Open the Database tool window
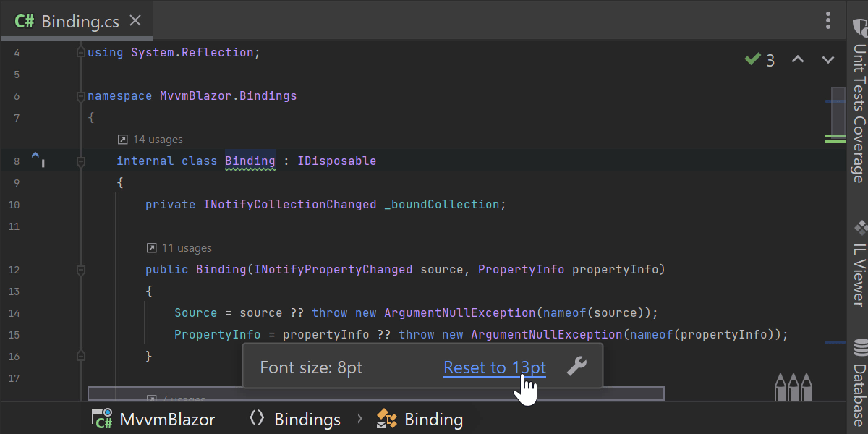 [859, 383]
